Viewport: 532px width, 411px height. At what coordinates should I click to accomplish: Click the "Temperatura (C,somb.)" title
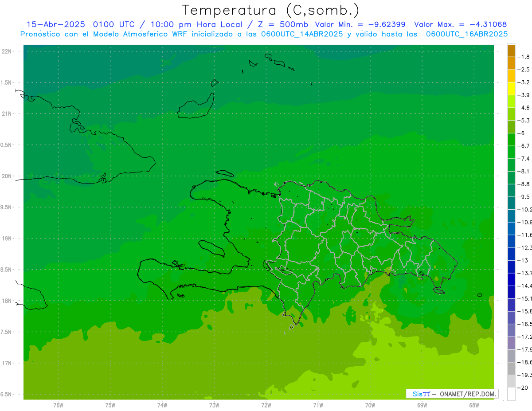click(270, 10)
